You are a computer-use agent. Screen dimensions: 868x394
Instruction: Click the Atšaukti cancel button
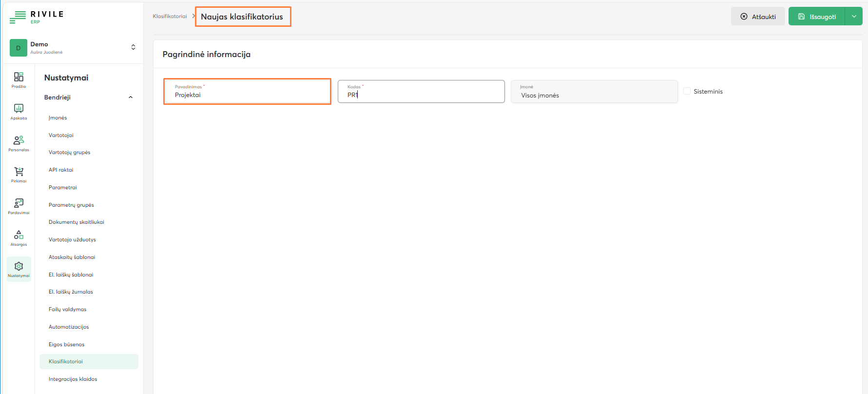click(x=758, y=17)
